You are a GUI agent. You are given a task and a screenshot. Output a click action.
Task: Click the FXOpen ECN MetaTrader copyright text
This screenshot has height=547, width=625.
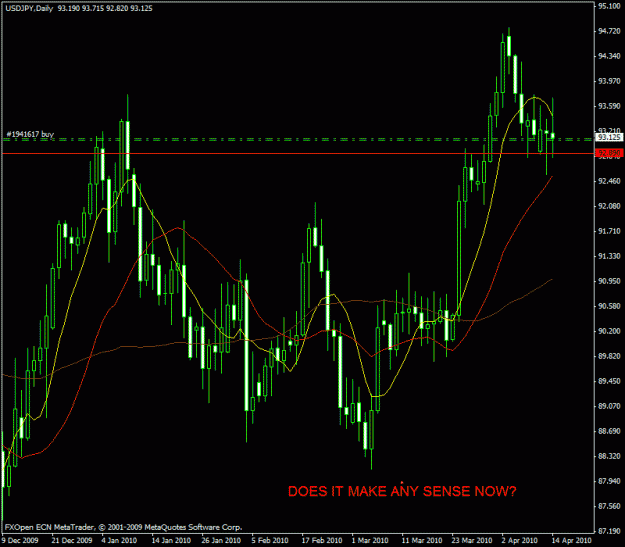click(x=123, y=527)
